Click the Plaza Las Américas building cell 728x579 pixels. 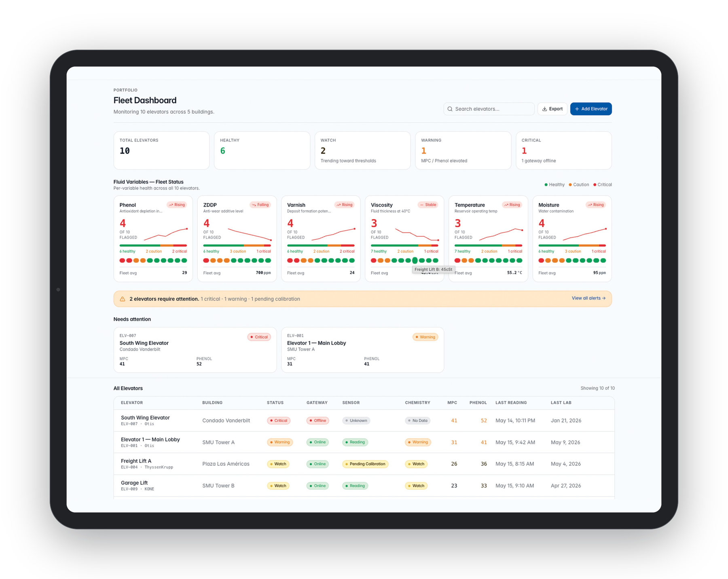[226, 464]
